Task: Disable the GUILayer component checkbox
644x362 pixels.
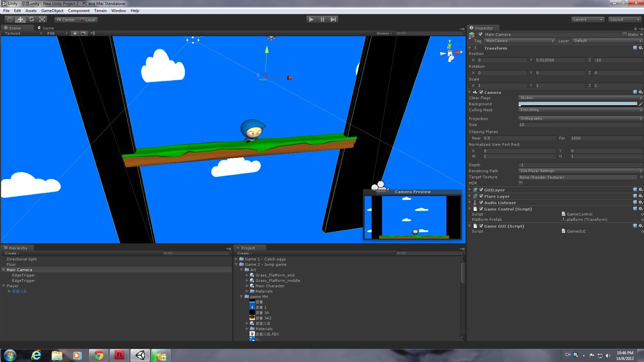Action: [481, 190]
